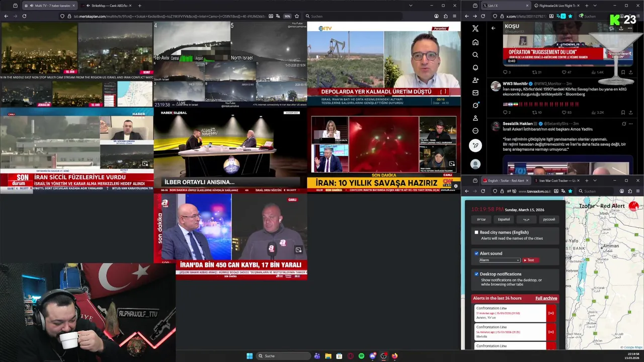The width and height of the screenshot is (644, 362).
Task: Open tab list dropdown in Multi TV window
Action: [411, 6]
